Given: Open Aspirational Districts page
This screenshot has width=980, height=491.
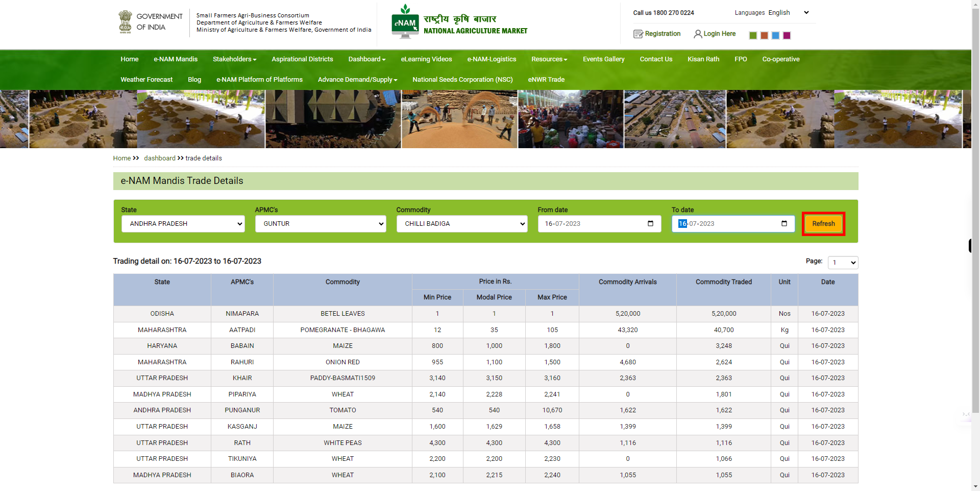Looking at the screenshot, I should [x=302, y=59].
